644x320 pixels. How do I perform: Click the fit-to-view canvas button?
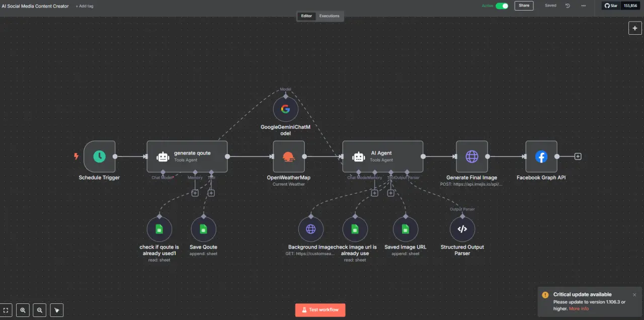pos(6,310)
